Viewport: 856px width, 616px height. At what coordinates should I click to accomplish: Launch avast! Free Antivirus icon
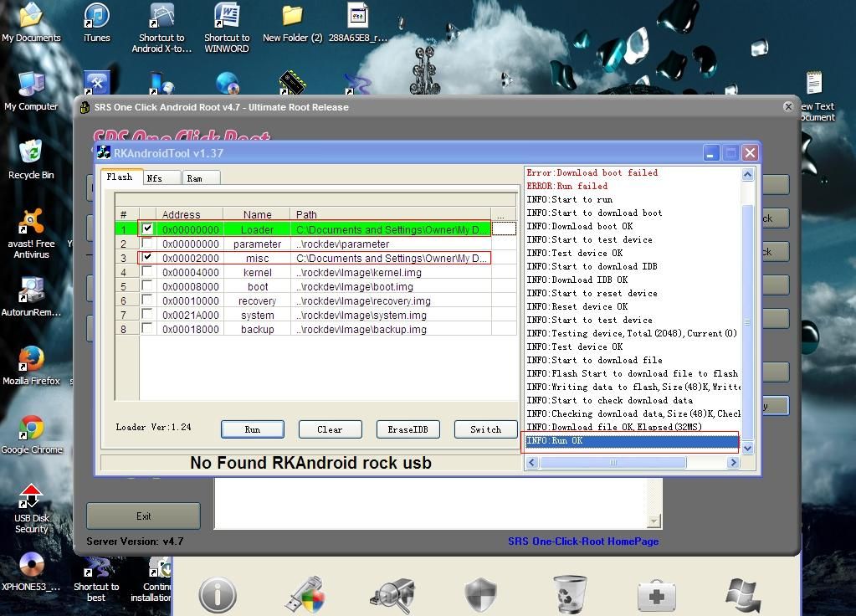point(31,234)
